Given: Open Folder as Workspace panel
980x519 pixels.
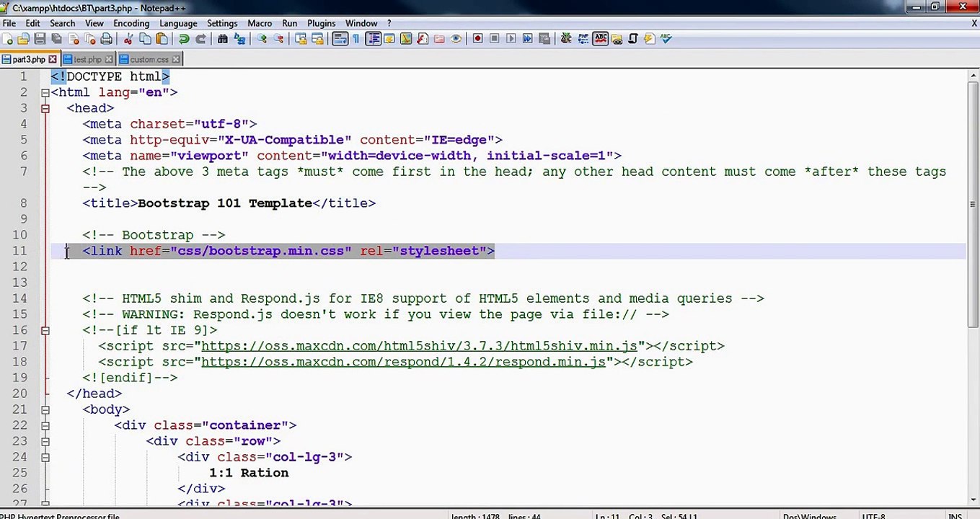Looking at the screenshot, I should 438,39.
